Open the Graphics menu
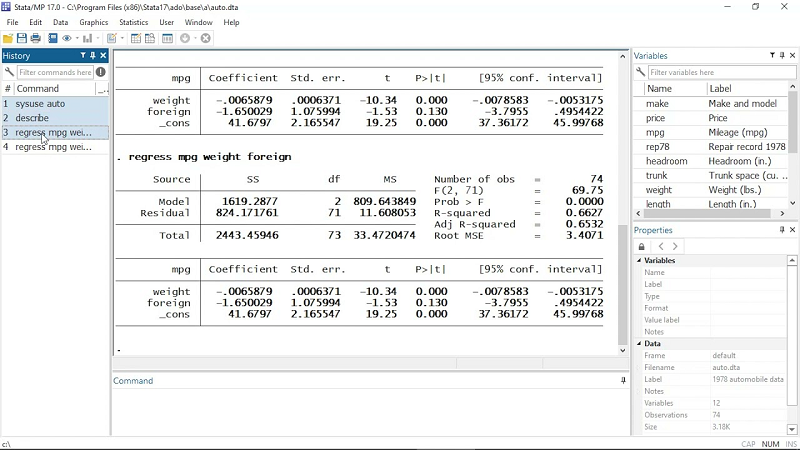Screen dimensions: 800x450 tap(93, 22)
